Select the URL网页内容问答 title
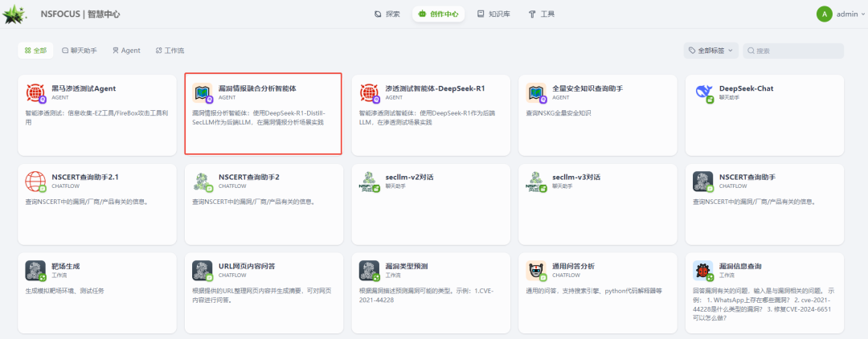Viewport: 868px width, 339px height. point(247,266)
